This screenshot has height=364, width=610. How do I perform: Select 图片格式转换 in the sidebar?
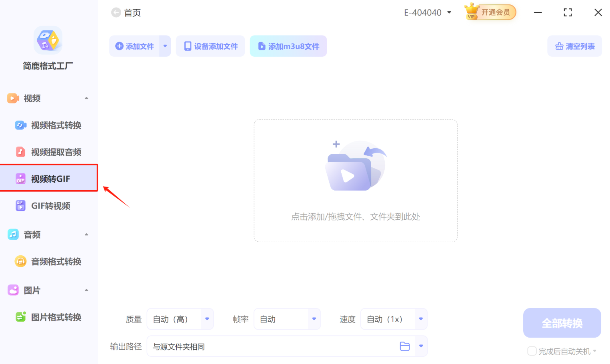49,317
